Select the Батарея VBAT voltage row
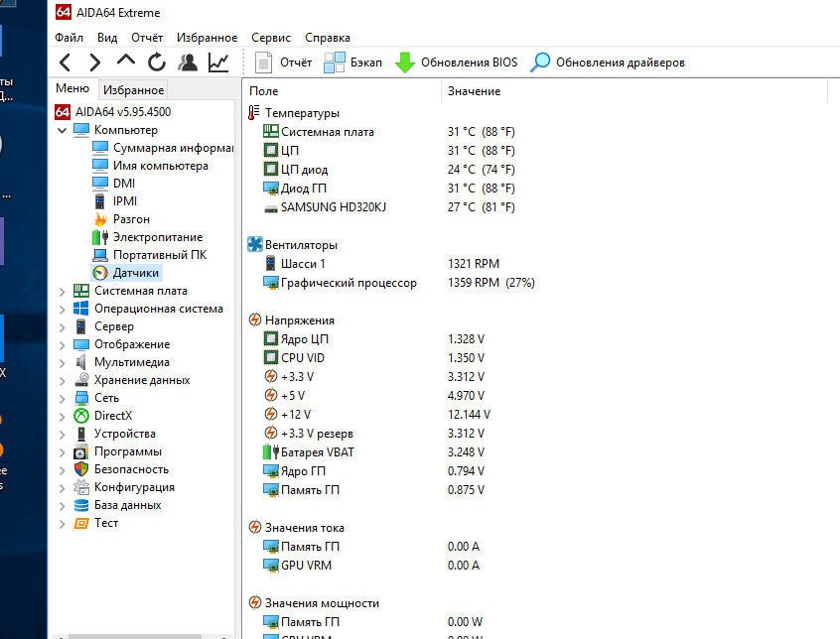Image resolution: width=840 pixels, height=639 pixels. click(x=374, y=452)
